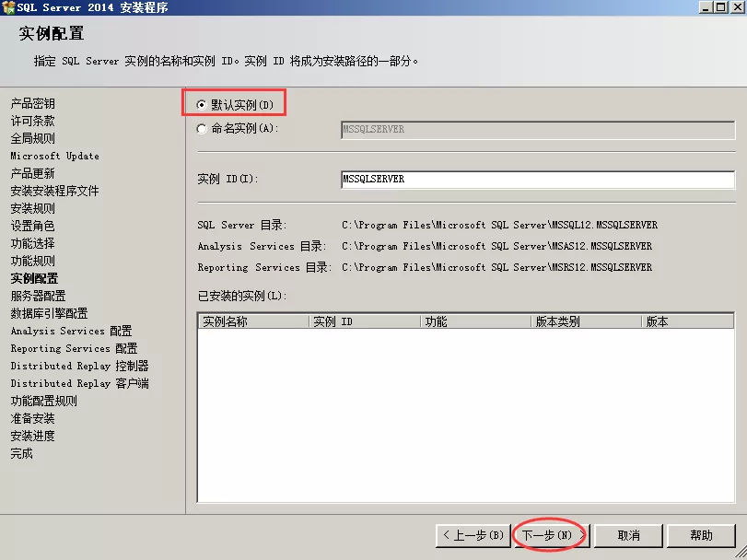The height and width of the screenshot is (560, 747).
Task: Select 产品密钥 step in sidebar
Action: point(33,104)
